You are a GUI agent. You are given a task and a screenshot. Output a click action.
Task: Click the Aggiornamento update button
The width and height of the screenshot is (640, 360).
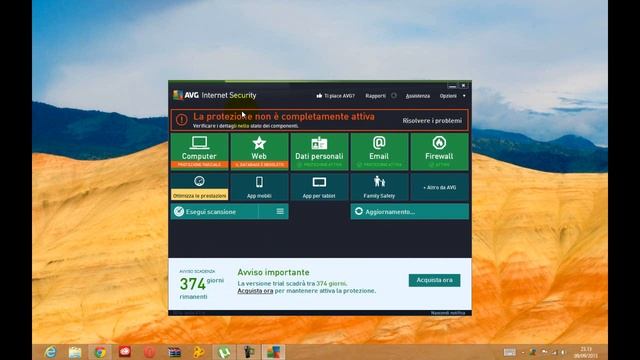(409, 211)
